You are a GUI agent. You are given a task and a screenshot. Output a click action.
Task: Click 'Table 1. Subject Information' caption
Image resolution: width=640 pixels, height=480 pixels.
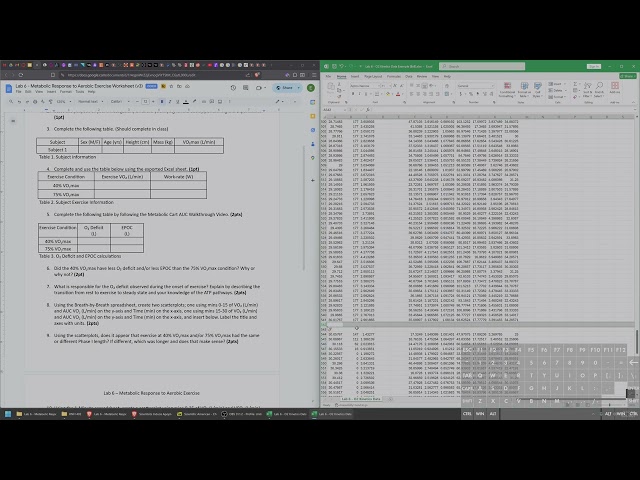pos(67,157)
